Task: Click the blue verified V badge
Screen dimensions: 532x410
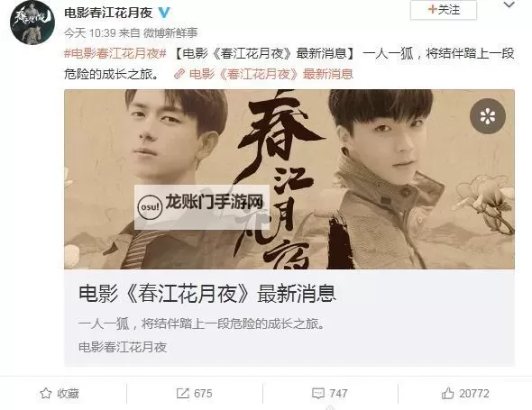Action: 164,13
